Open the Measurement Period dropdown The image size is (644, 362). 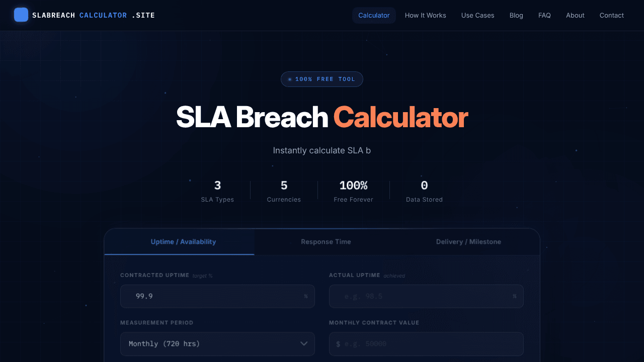click(217, 344)
